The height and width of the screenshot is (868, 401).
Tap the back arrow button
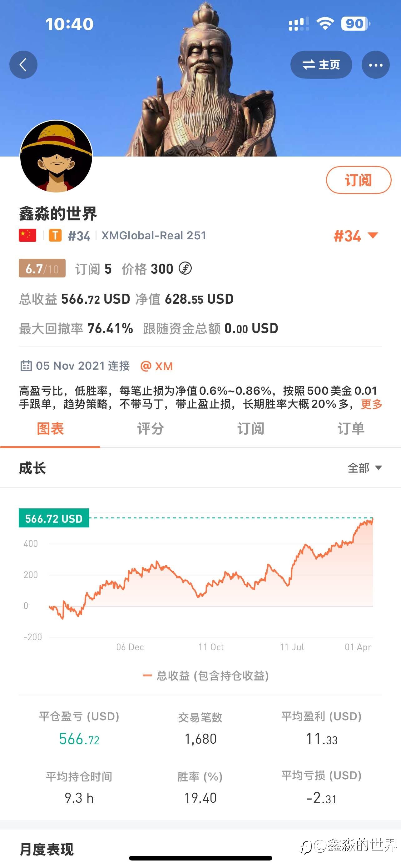pyautogui.click(x=23, y=65)
